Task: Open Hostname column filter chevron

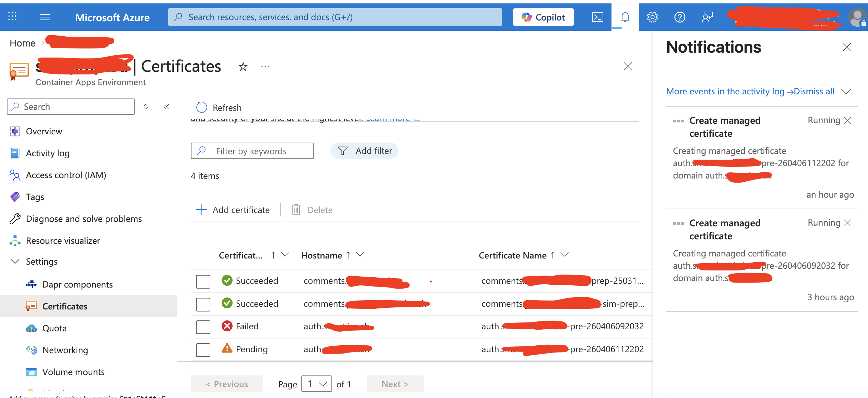Action: pos(360,255)
